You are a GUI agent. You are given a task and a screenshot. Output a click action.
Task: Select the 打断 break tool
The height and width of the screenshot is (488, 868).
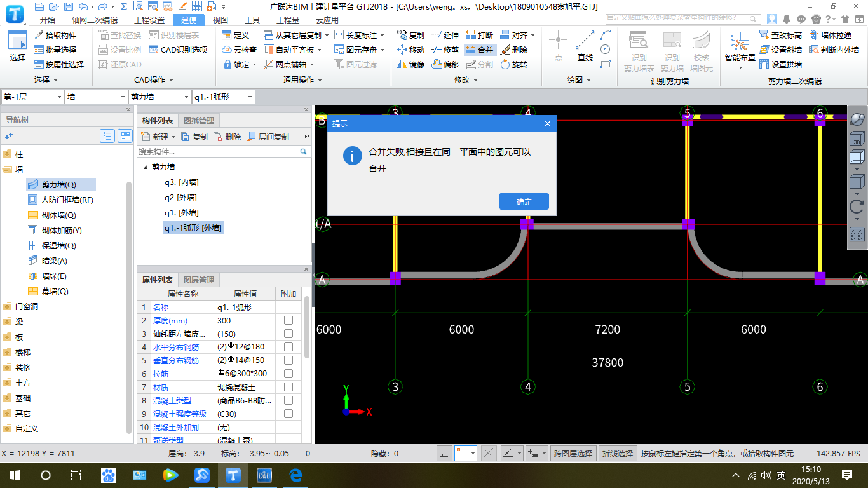479,35
